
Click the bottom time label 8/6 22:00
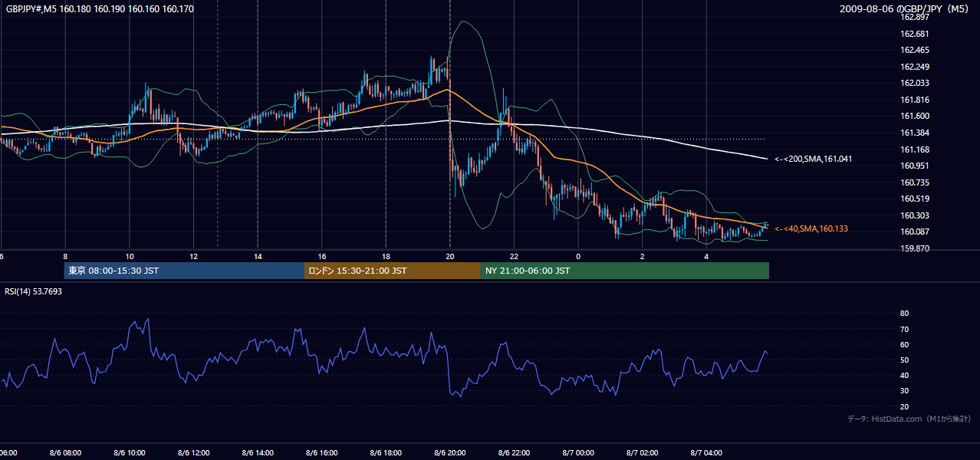(514, 453)
